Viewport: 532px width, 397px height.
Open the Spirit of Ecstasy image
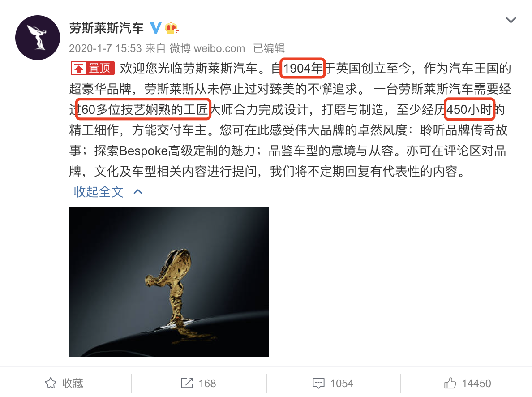pyautogui.click(x=169, y=282)
